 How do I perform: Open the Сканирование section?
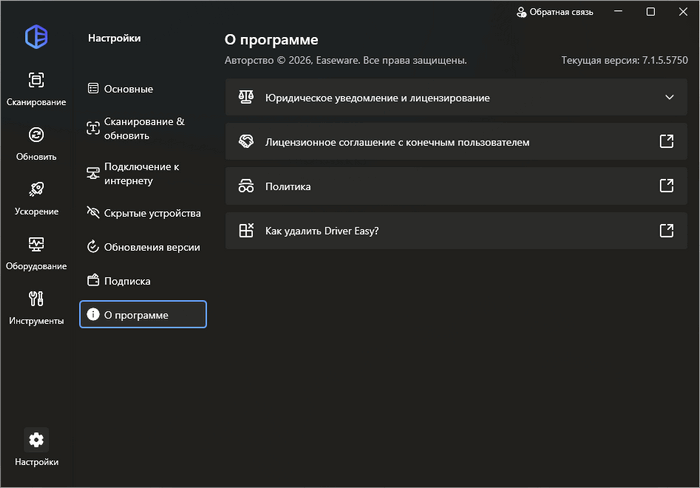pyautogui.click(x=36, y=89)
